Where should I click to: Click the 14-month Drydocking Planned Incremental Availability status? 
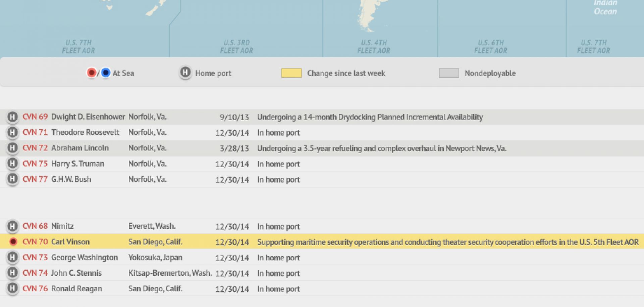370,117
